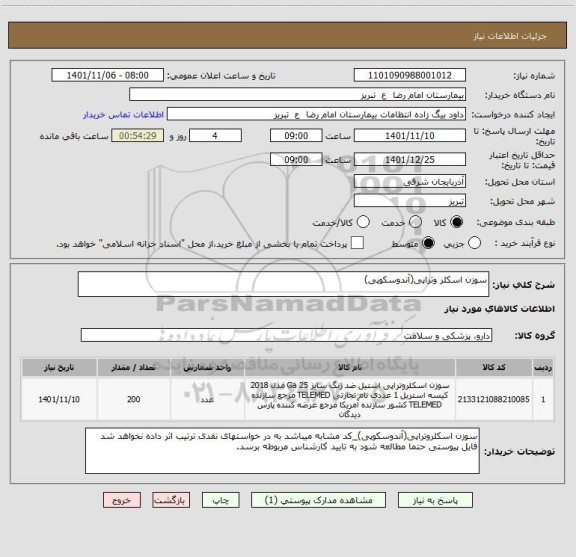The width and height of the screenshot is (576, 557).
Task: Click the public announcement date field 1401/11/06 - 08:00
Action: (108, 75)
